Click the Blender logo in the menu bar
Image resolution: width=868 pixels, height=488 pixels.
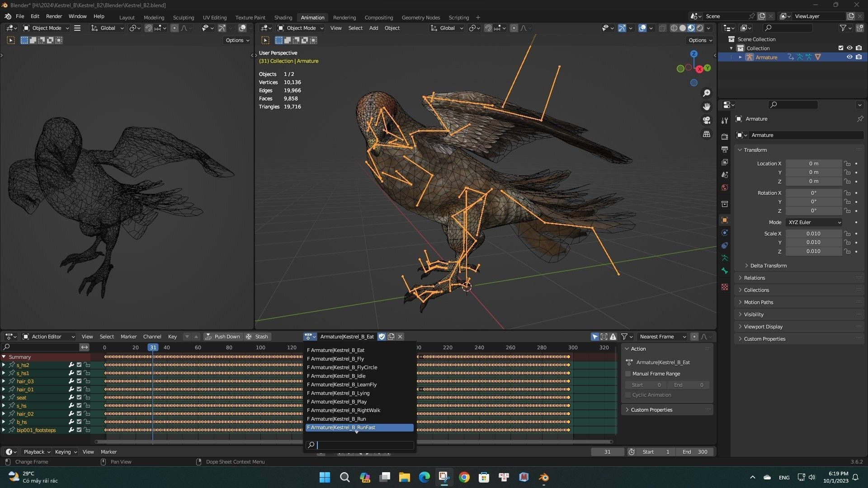pyautogui.click(x=8, y=16)
